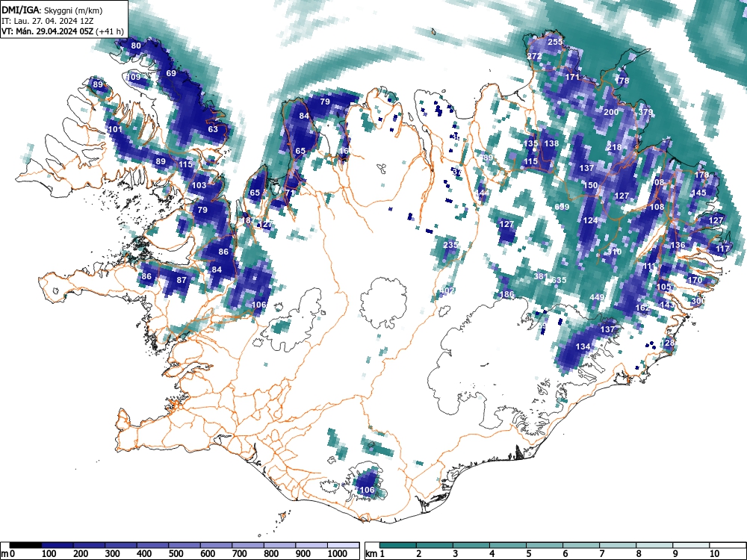Click the map value 300
Viewport: 747px width, 560px height.
[x=698, y=301]
